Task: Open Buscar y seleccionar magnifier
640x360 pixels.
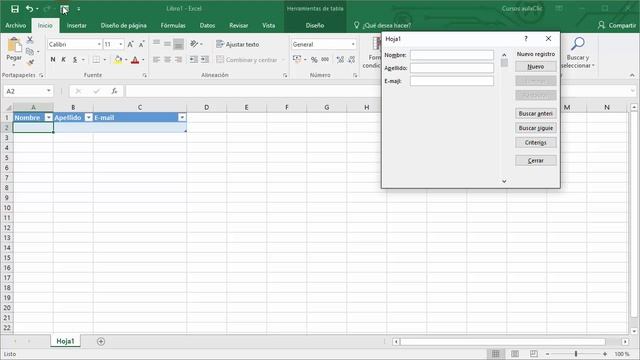Action: 578,44
